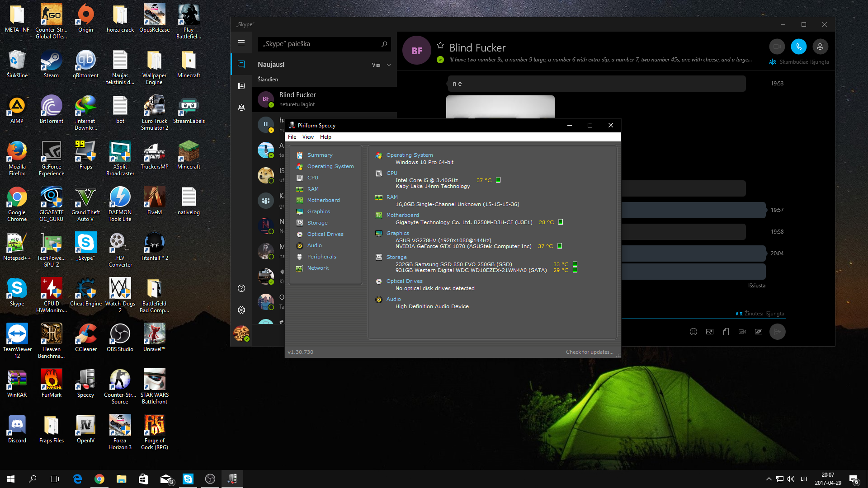
Task: Favorite the contact with star icon
Action: [x=440, y=45]
